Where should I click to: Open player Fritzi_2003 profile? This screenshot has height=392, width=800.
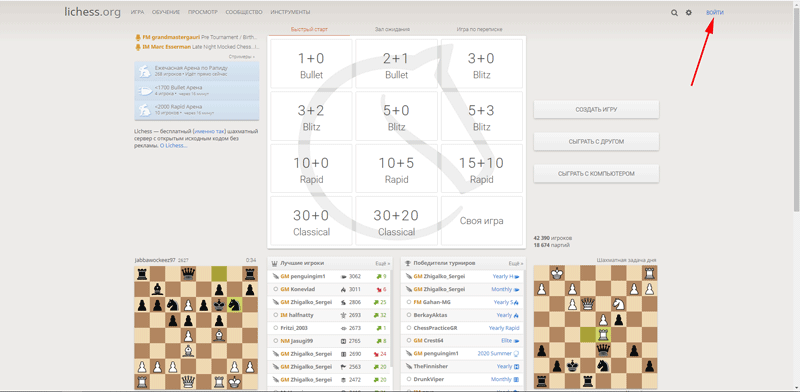coord(295,328)
